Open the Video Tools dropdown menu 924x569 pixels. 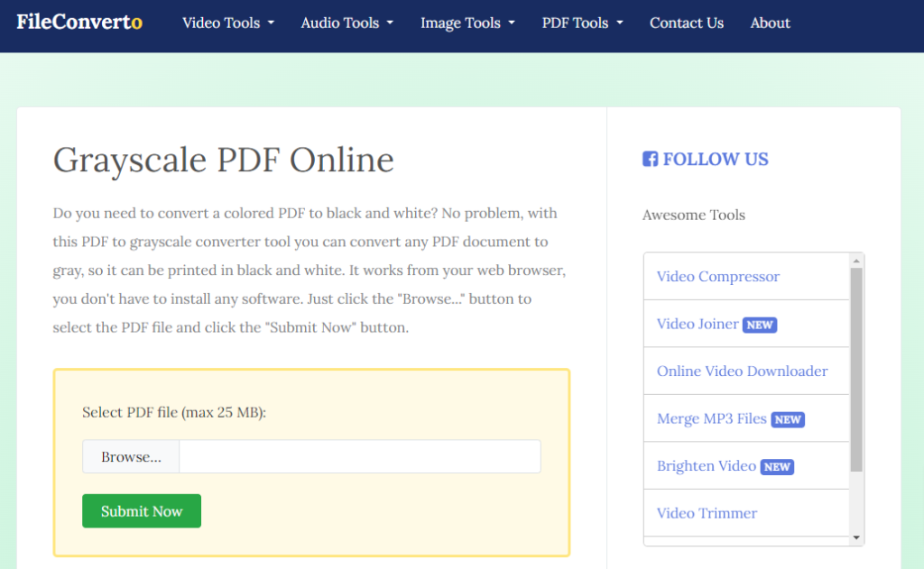[227, 23]
